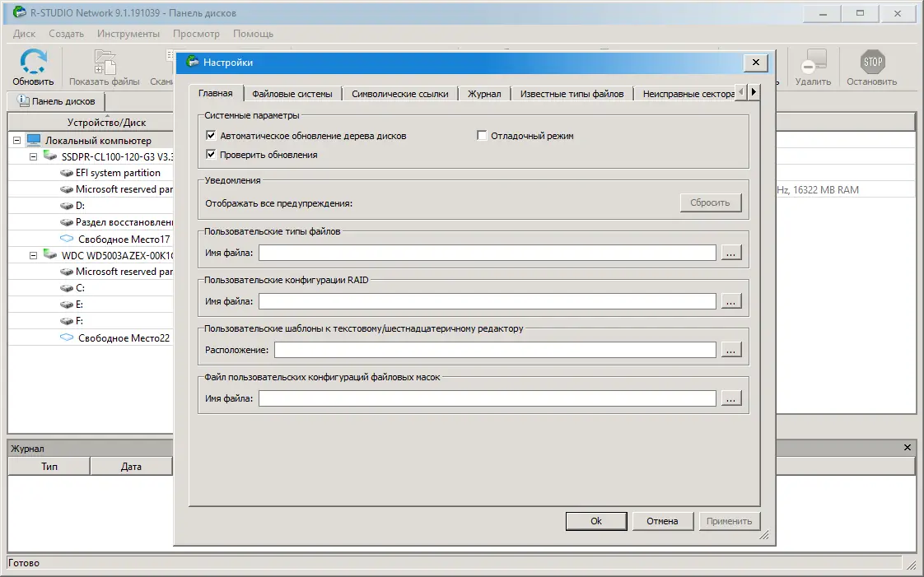Close the Настройки dialog
The image size is (924, 577).
click(755, 62)
